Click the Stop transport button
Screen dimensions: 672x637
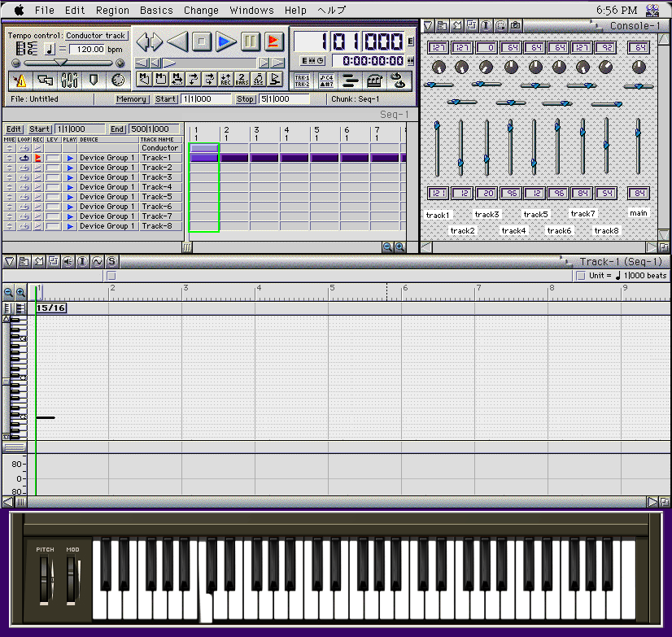click(x=202, y=41)
